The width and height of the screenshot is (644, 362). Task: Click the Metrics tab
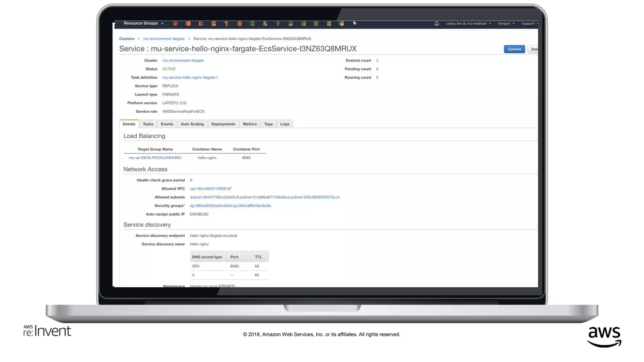(x=250, y=124)
